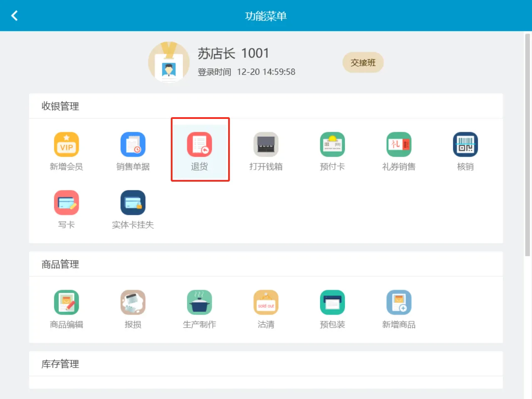Open the 写卡 write card icon
This screenshot has width=532, height=399.
[x=66, y=202]
